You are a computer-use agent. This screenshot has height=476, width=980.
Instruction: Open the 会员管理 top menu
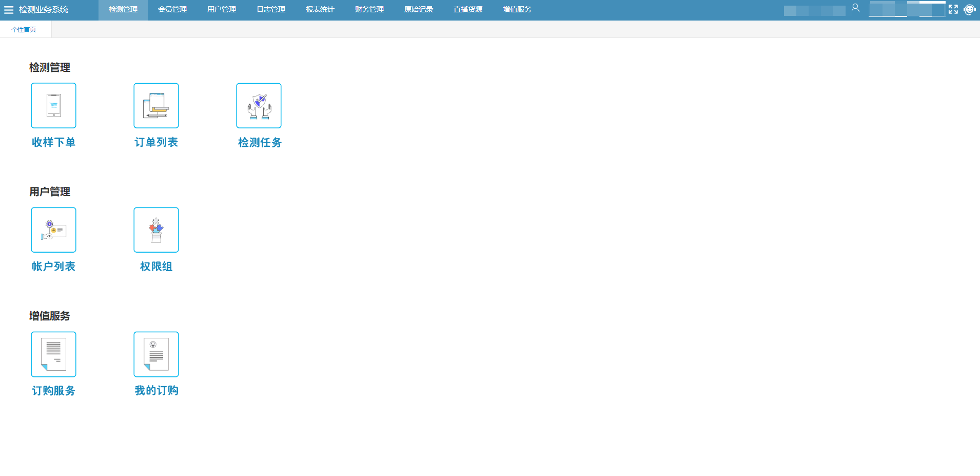coord(172,10)
